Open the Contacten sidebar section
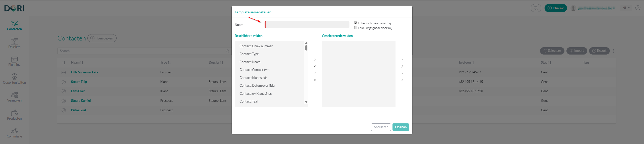This screenshot has width=644, height=144. click(x=14, y=26)
